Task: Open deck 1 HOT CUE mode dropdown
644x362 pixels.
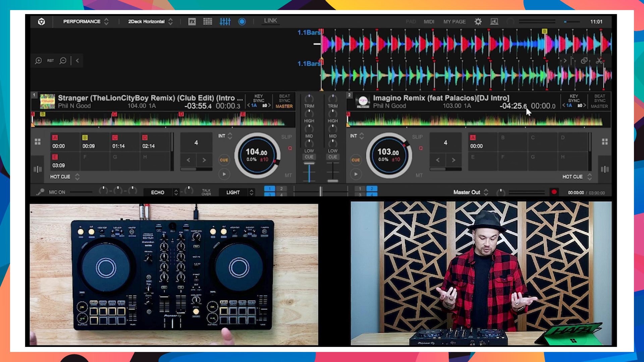Action: 65,177
